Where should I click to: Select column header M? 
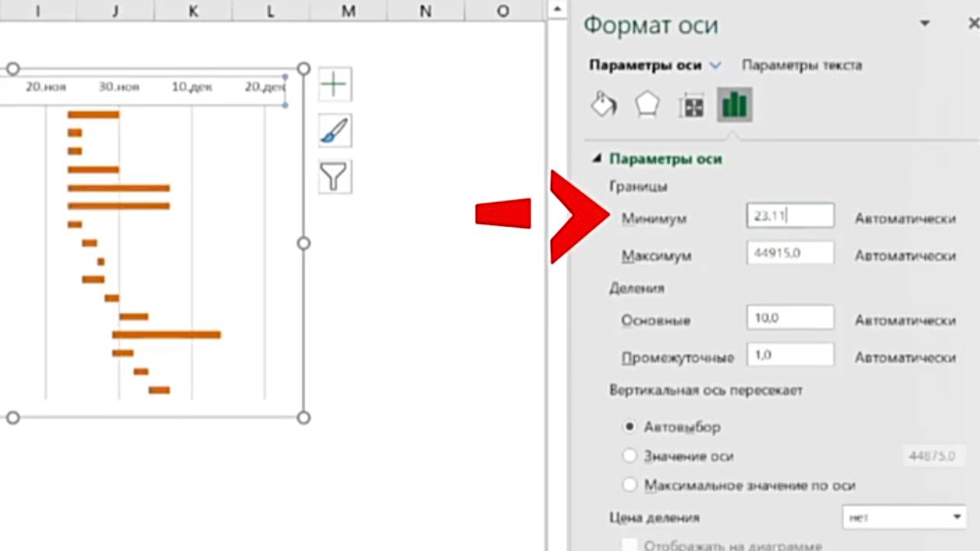pos(348,10)
